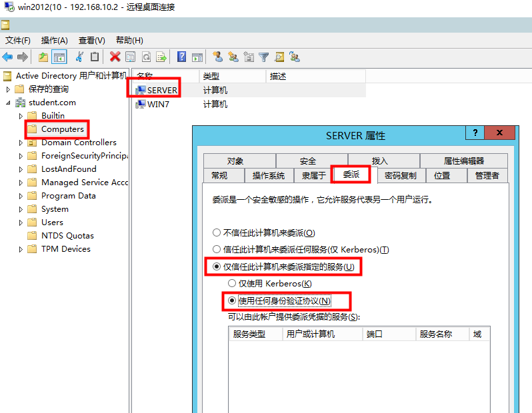Switch to the 隶属于 tab
The width and height of the screenshot is (532, 413).
coord(314,175)
